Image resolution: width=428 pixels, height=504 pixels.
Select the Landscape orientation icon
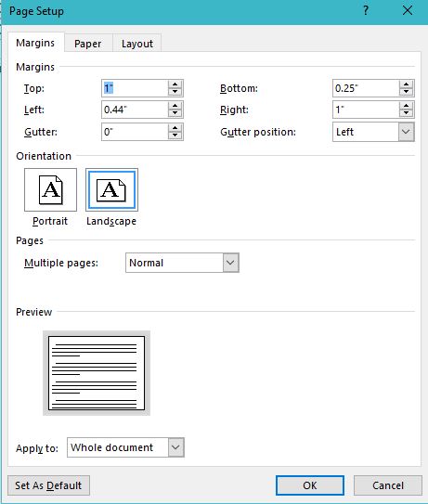coord(111,189)
